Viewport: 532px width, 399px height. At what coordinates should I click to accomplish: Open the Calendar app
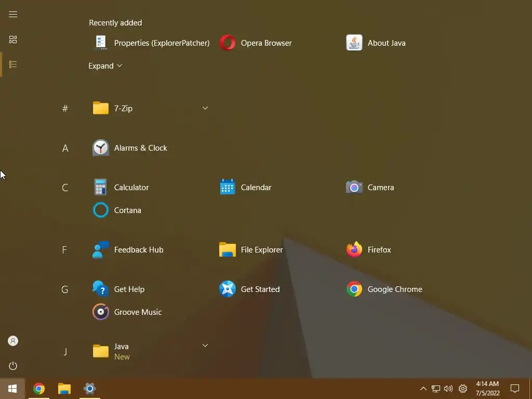[x=246, y=187]
